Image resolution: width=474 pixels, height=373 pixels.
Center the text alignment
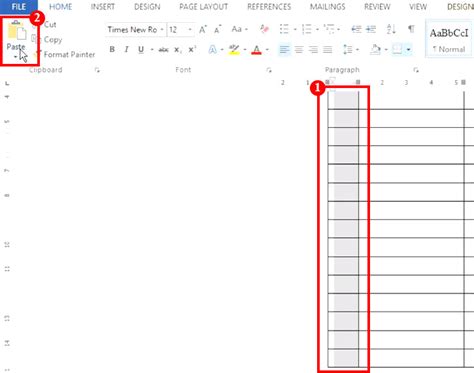[x=299, y=50]
